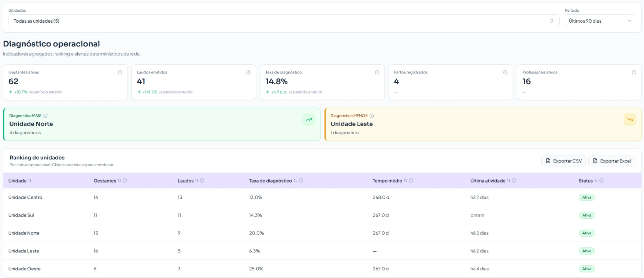
Task: Click the +141.2% change on Laudos emitidos
Action: pos(150,92)
